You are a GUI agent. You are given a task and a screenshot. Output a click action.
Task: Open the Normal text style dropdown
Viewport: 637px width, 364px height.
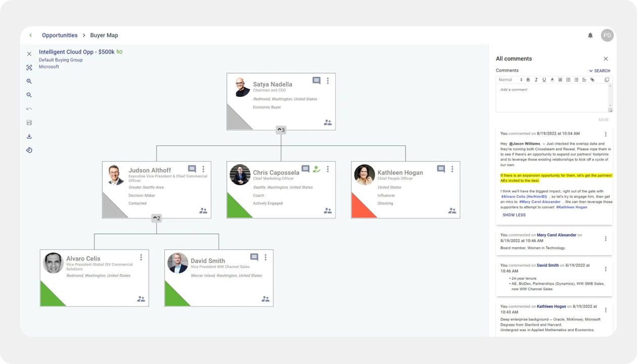(x=510, y=80)
